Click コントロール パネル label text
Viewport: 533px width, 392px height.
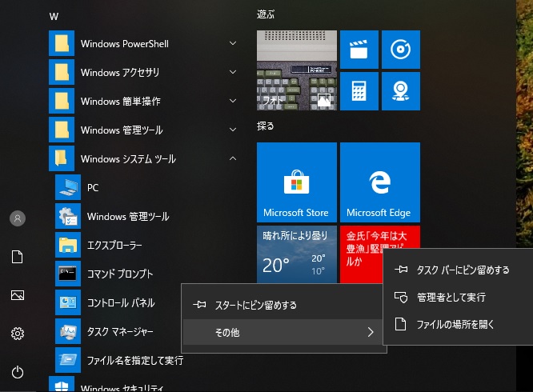coord(121,302)
